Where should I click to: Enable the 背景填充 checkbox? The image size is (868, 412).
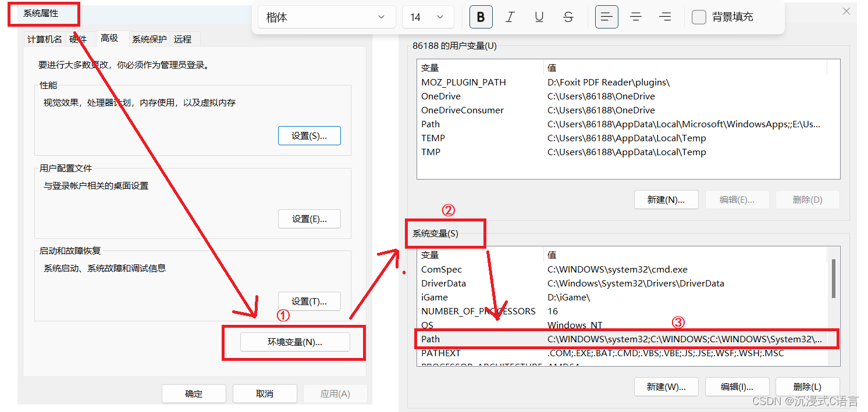click(699, 17)
